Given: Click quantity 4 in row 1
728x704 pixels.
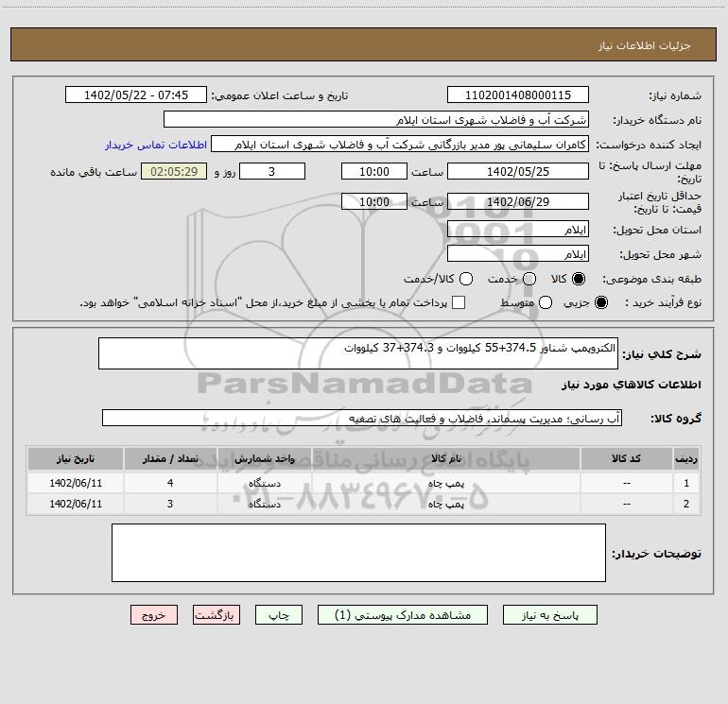Looking at the screenshot, I should [x=170, y=483].
